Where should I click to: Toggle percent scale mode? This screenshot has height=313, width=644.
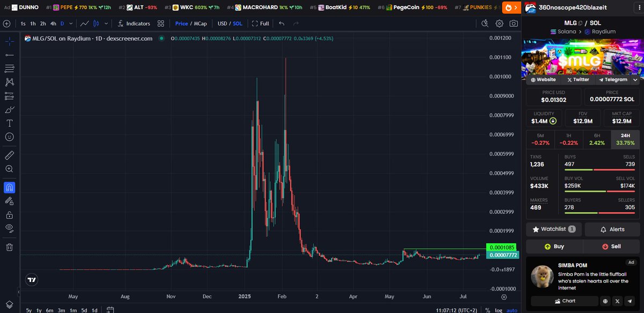[487, 310]
